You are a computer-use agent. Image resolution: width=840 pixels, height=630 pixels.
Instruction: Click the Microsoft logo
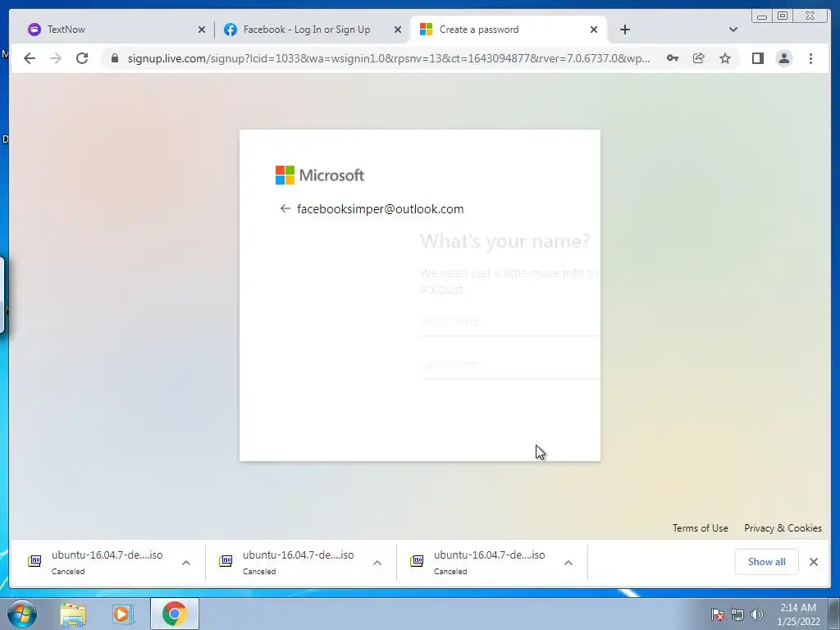click(320, 176)
